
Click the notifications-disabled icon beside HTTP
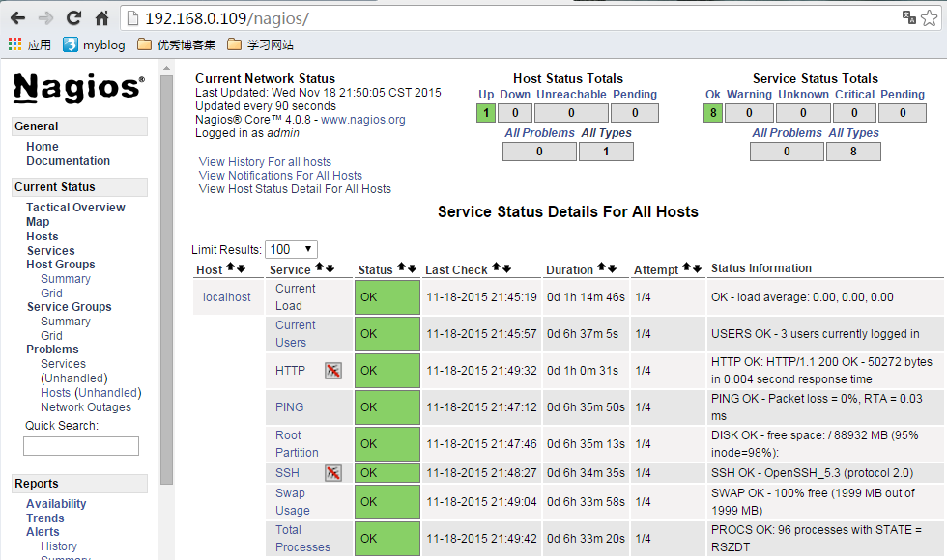click(332, 371)
